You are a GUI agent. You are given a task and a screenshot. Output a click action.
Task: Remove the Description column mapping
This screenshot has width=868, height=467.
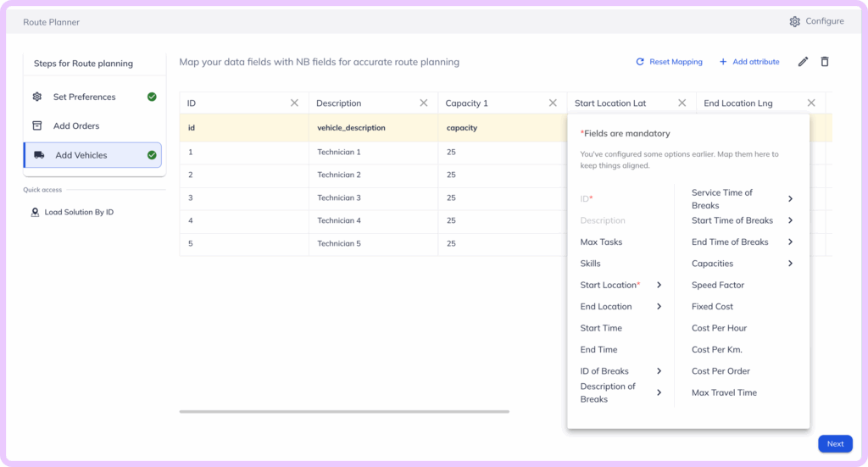(x=424, y=103)
